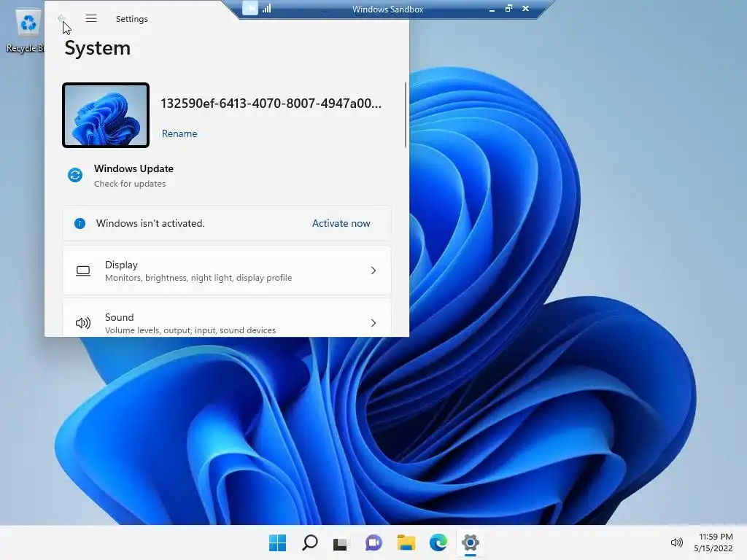
Task: Click the volume icon in system tray
Action: (x=676, y=542)
